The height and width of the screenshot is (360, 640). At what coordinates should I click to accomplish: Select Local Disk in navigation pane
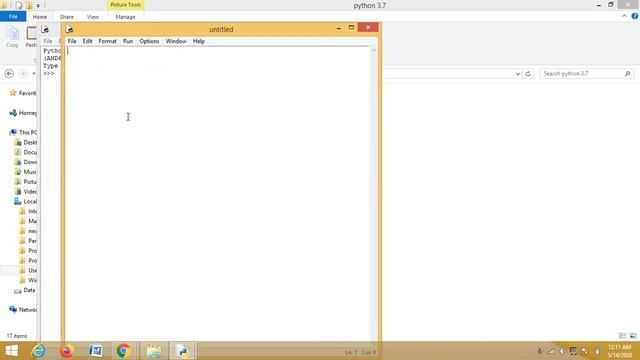tap(26, 201)
